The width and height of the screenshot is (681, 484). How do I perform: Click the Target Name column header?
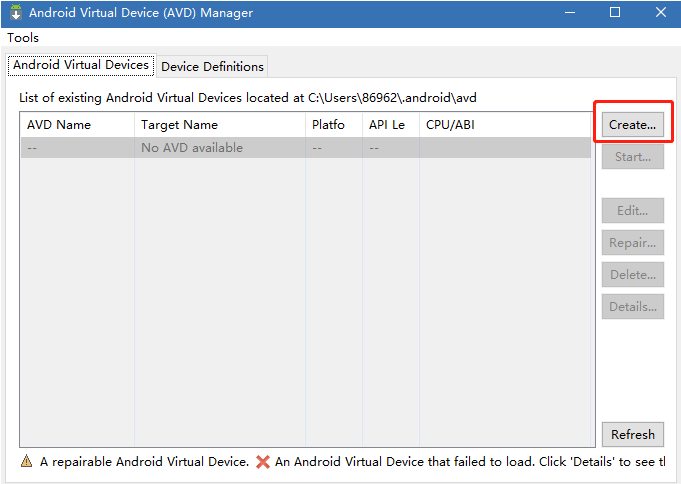point(219,125)
